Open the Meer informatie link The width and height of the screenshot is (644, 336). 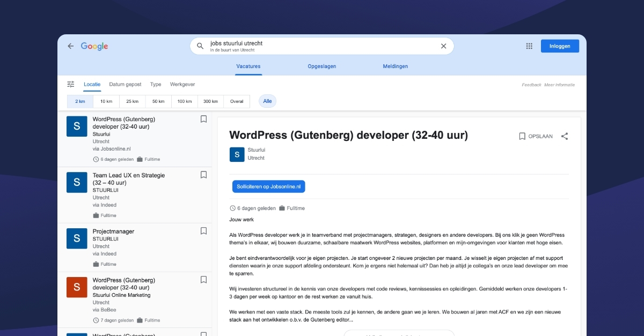tap(559, 85)
